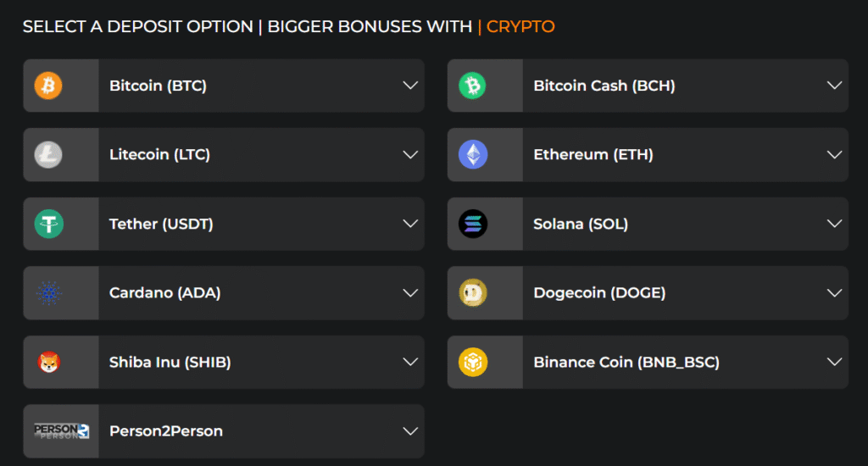Expand the Dogecoin (DOGE) chevron

pos(834,293)
